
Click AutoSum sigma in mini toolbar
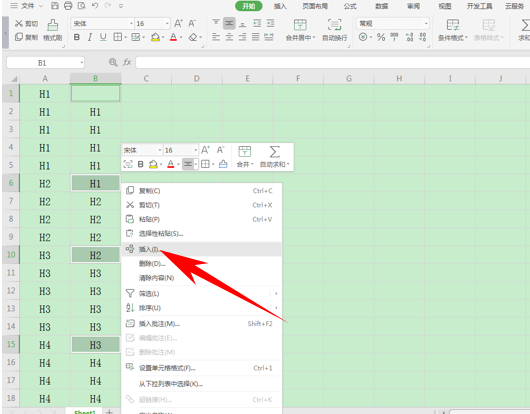(x=274, y=157)
